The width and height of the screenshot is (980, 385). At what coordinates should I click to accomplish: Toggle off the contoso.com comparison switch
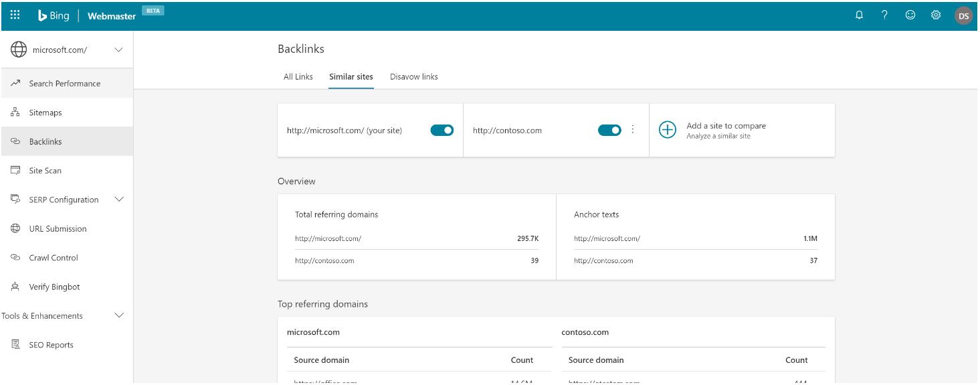pos(609,131)
